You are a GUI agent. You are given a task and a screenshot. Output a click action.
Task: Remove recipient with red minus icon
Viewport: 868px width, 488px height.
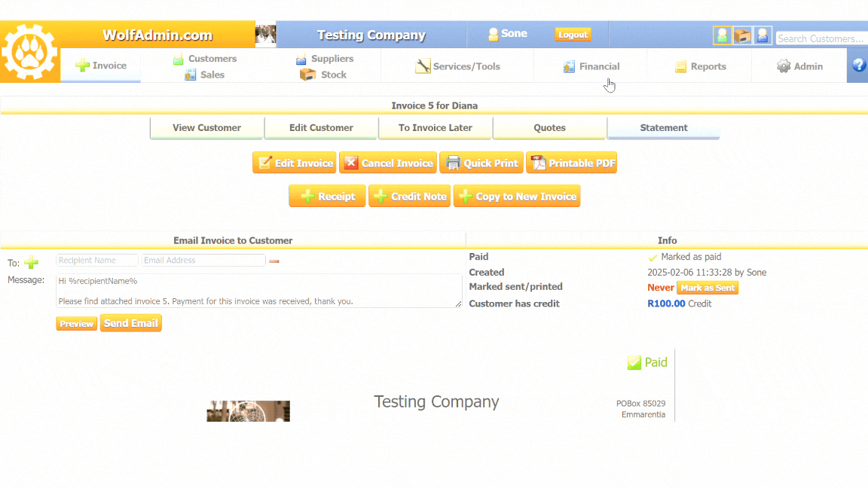click(x=274, y=261)
